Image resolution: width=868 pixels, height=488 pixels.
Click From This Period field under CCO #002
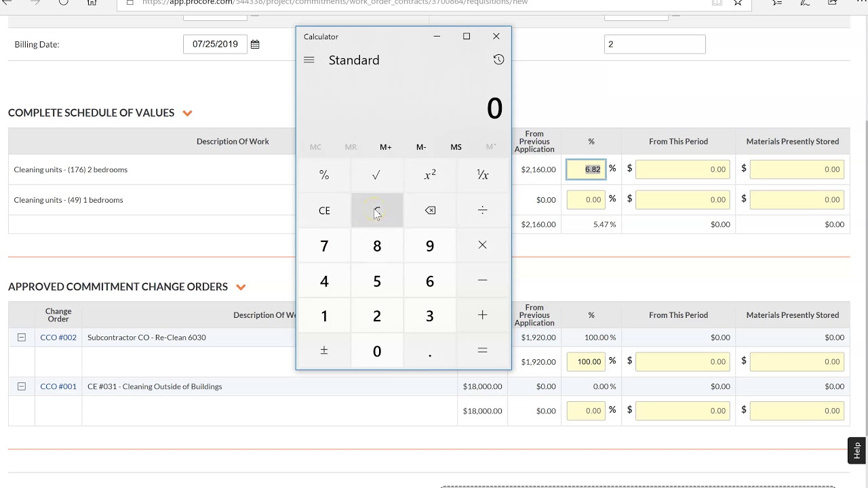click(683, 361)
